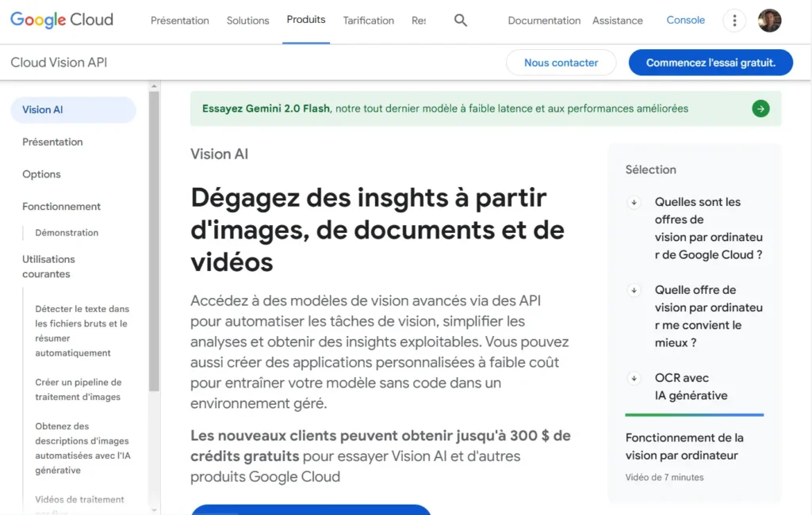Image resolution: width=812 pixels, height=515 pixels.
Task: Open Démonstration sidebar sub-item
Action: 67,233
